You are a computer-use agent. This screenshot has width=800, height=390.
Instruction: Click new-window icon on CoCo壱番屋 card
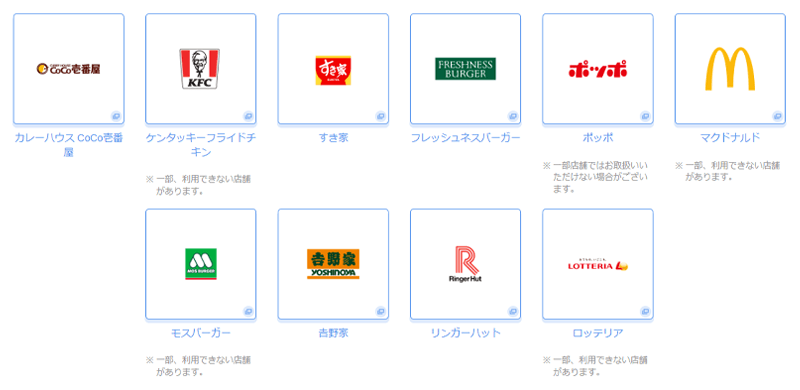[x=116, y=116]
